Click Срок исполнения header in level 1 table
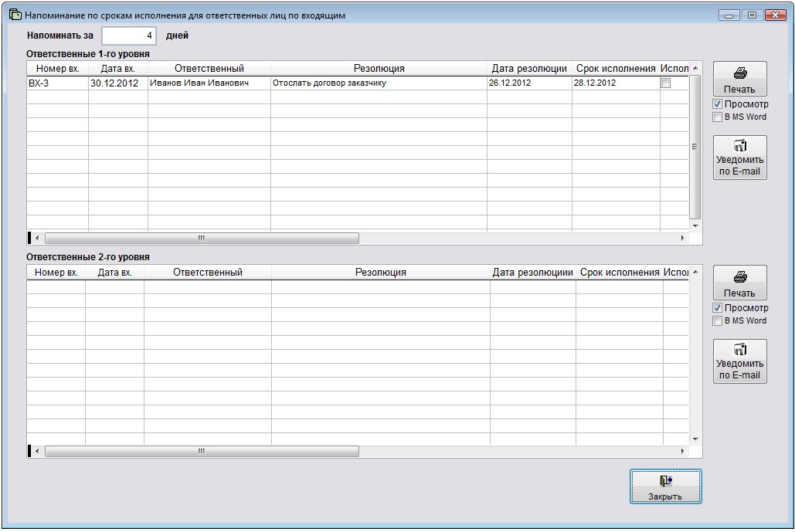This screenshot has width=795, height=532. click(x=616, y=69)
